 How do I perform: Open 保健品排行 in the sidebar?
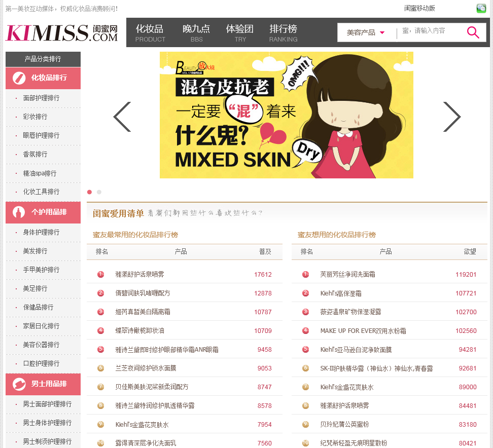(x=38, y=307)
